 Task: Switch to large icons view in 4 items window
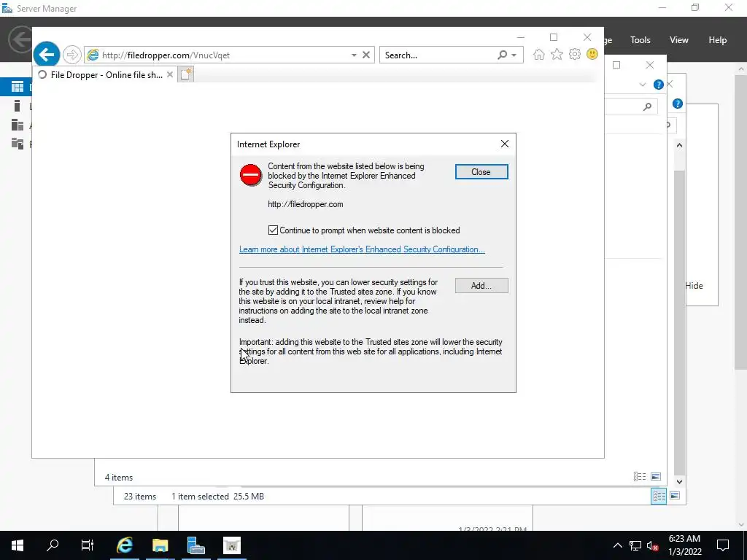coord(656,477)
